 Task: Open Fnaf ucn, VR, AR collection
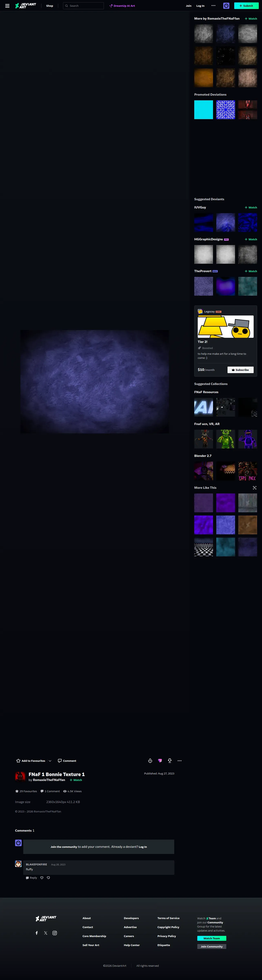pyautogui.click(x=207, y=424)
